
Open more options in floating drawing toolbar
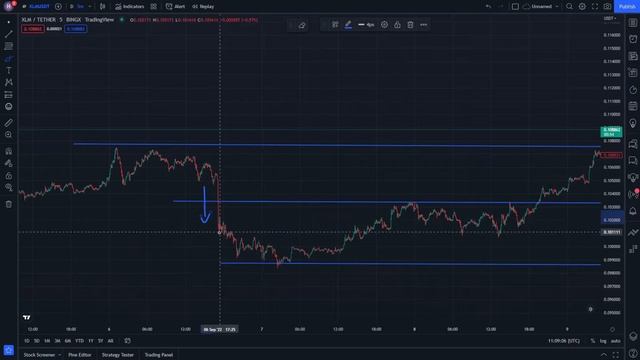click(424, 25)
